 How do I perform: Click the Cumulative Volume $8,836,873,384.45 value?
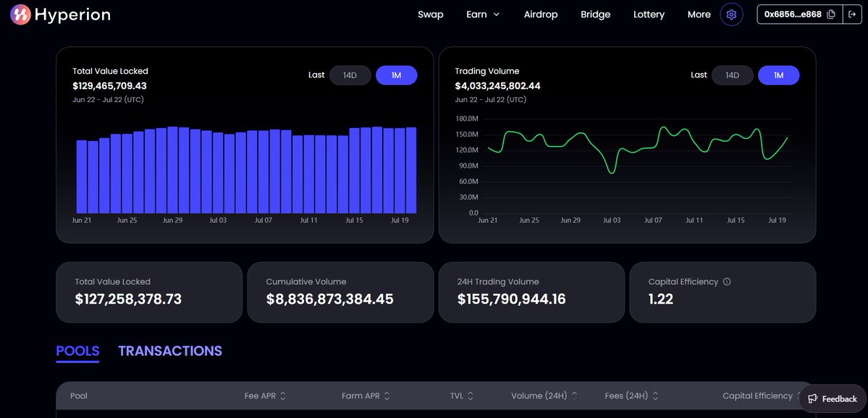[329, 299]
